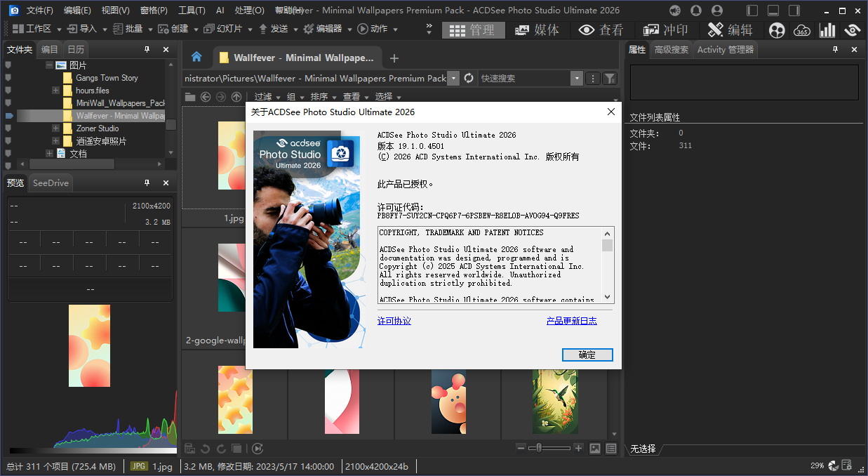Open the 工具(T) menu
This screenshot has height=476, width=868.
(192, 11)
